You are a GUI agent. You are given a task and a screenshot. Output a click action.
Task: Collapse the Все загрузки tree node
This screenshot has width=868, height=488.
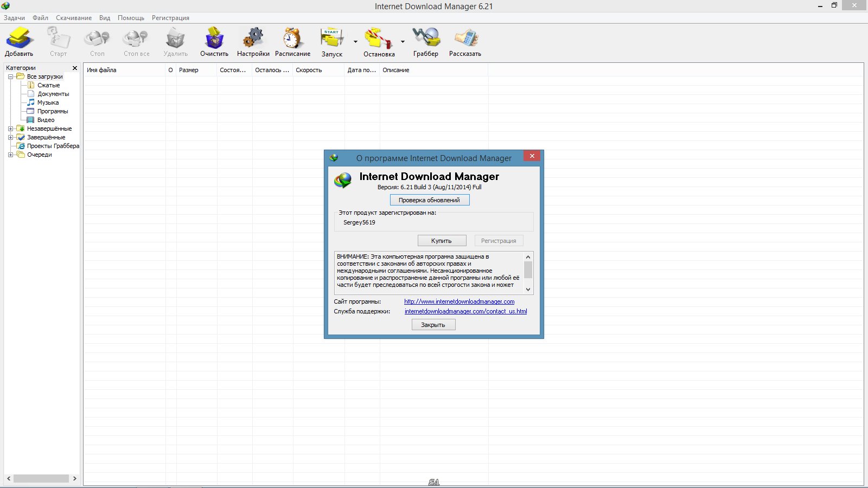(x=10, y=76)
